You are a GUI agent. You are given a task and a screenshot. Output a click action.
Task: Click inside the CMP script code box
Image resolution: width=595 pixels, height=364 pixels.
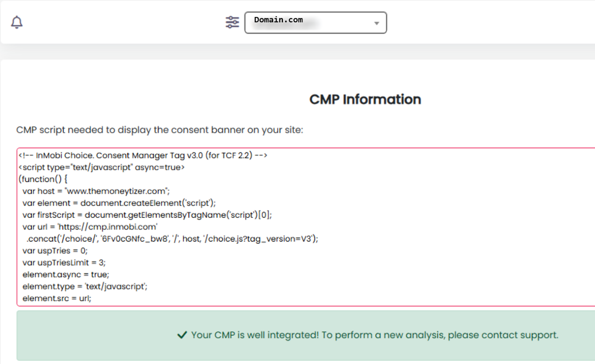pyautogui.click(x=409, y=223)
